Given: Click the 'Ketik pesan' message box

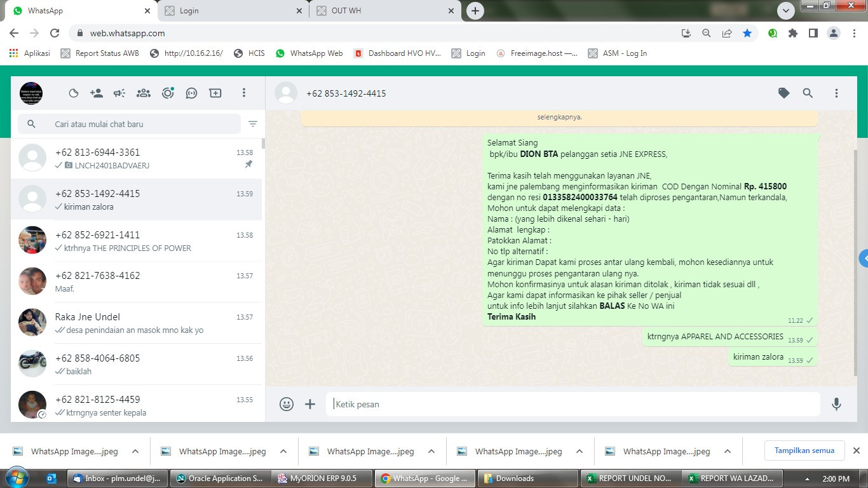Looking at the screenshot, I should 573,404.
